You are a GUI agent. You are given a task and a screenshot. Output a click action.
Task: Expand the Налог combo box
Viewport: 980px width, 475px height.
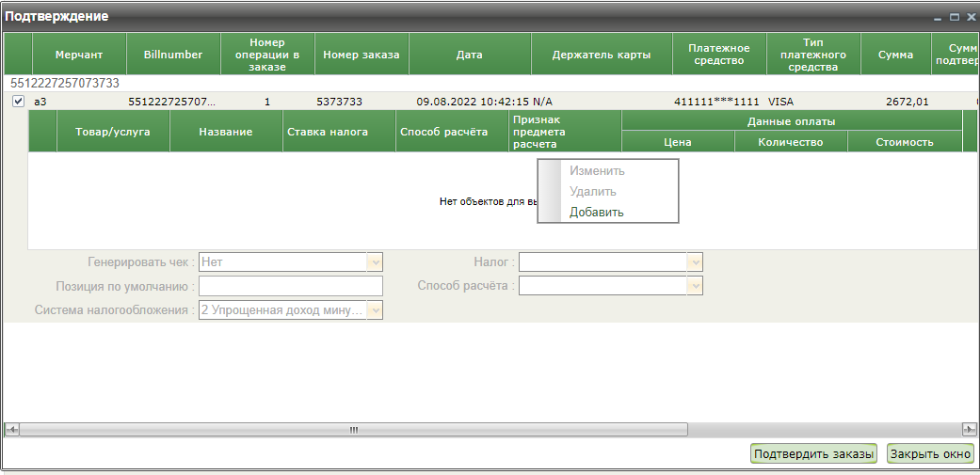695,263
